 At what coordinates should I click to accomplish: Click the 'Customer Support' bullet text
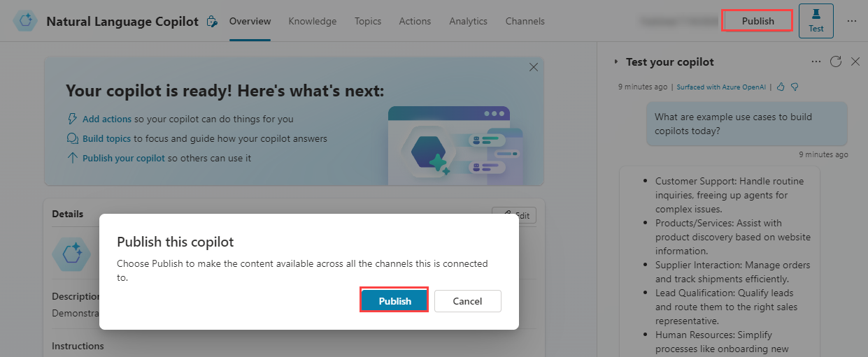(x=730, y=195)
